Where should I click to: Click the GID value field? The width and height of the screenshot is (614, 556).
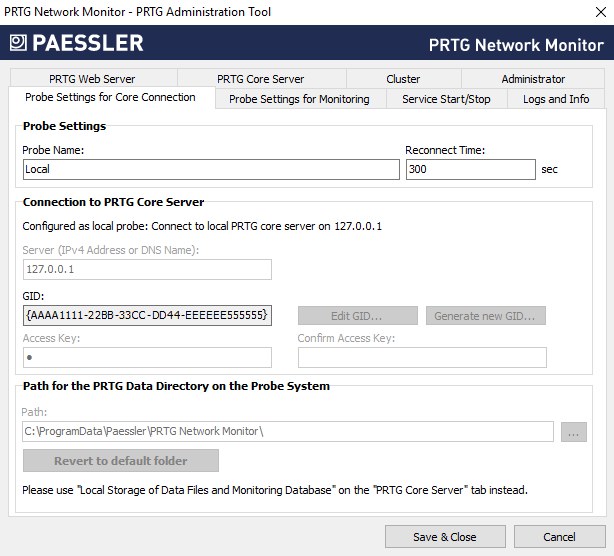[x=147, y=316]
